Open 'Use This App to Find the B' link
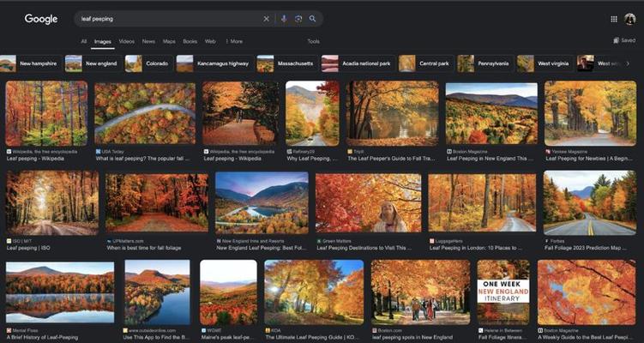The height and width of the screenshot is (343, 644). (156, 338)
